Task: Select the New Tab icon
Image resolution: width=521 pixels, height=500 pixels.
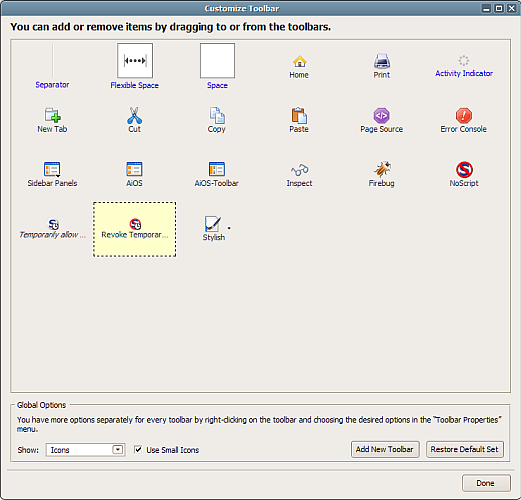Action: 53,115
